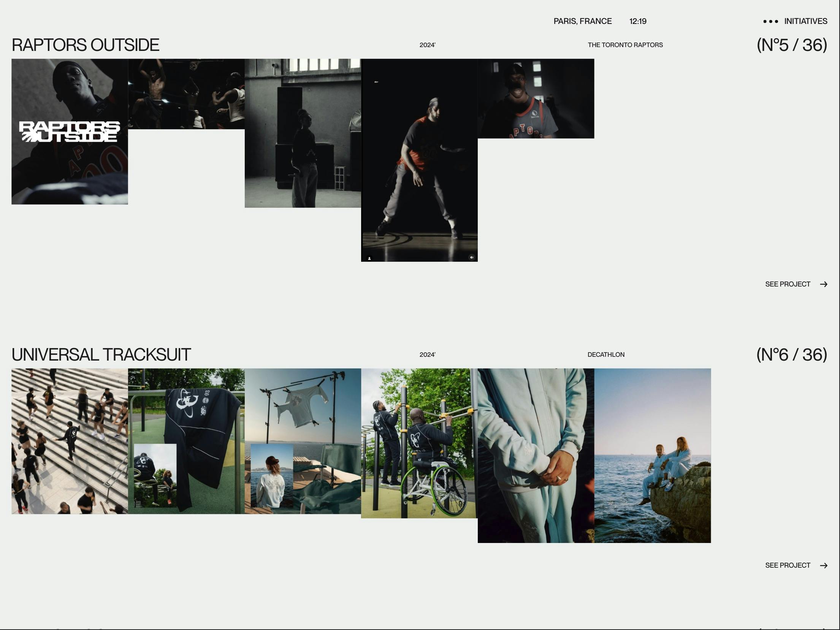Click the three-dot icon beside Initiatives
Screen dimensions: 840x630
click(770, 22)
